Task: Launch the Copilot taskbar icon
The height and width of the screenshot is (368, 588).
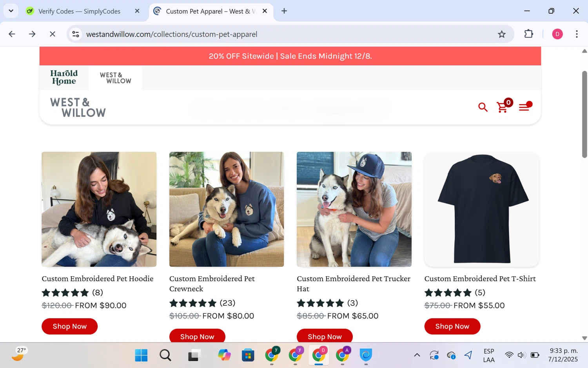Action: tap(224, 355)
